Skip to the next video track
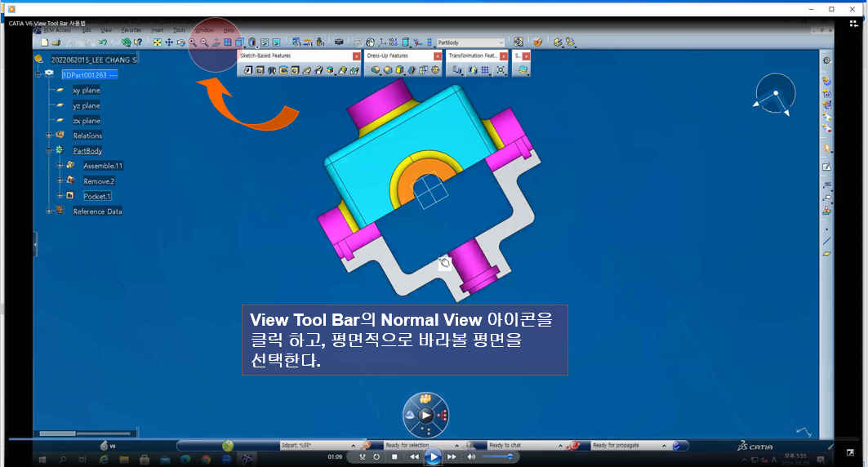 tap(452, 457)
